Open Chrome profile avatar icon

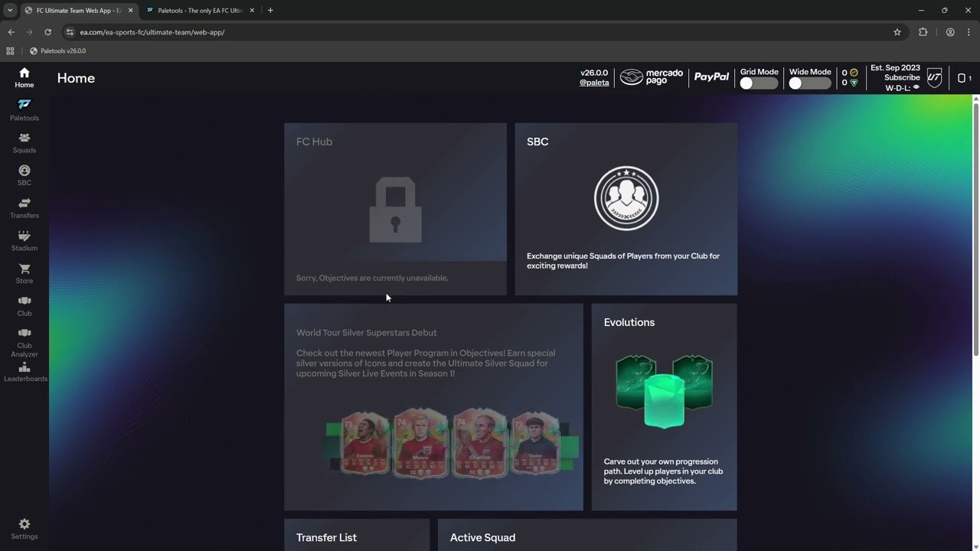pos(950,32)
